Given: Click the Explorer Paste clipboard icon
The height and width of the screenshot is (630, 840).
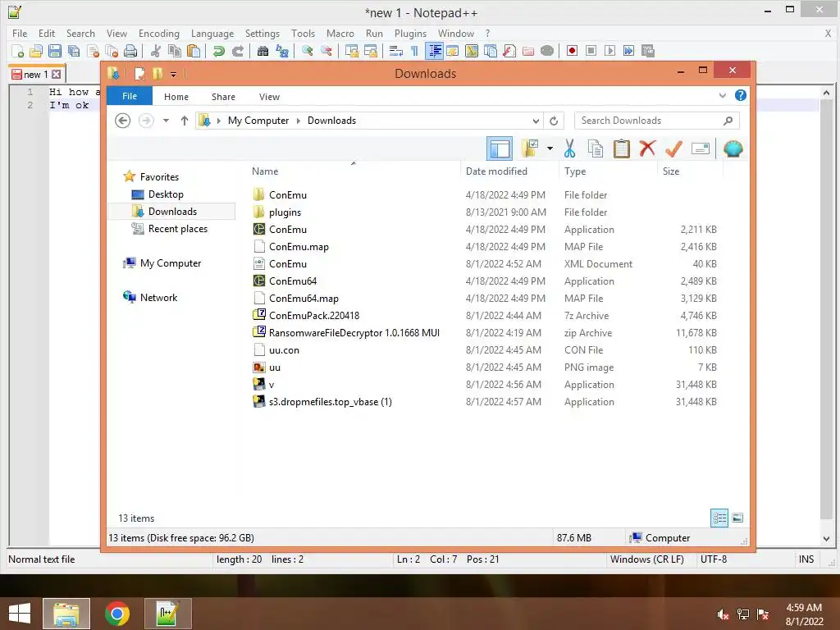Looking at the screenshot, I should click(x=622, y=148).
